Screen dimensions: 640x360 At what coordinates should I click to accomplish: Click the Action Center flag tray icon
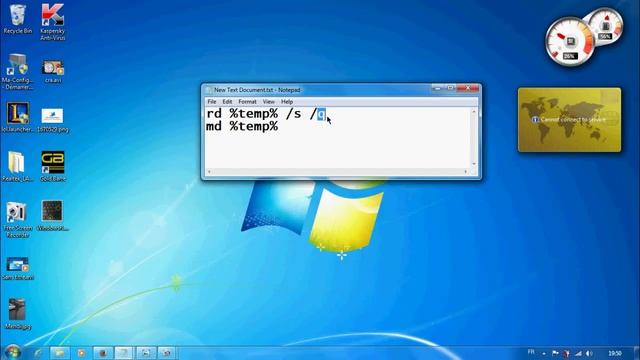click(556, 353)
